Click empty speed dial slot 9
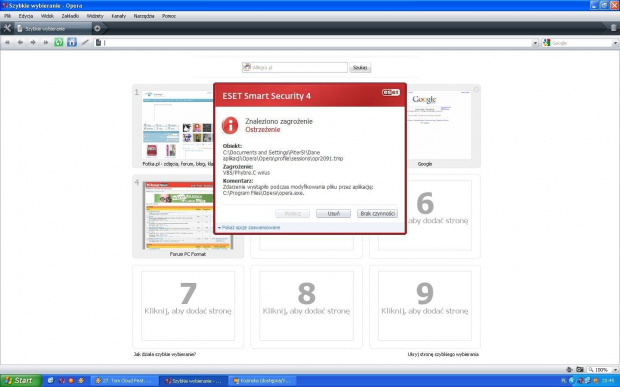This screenshot has width=620, height=387. [425, 306]
